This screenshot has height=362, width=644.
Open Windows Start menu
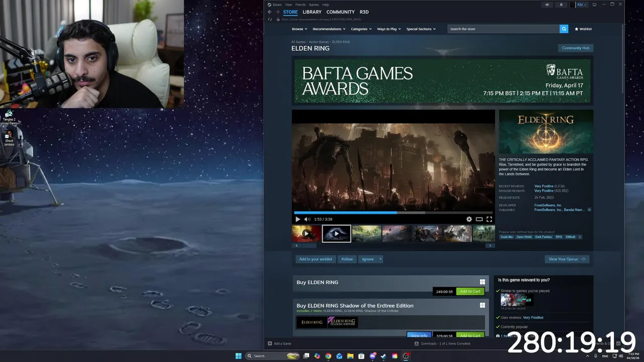coord(238,356)
